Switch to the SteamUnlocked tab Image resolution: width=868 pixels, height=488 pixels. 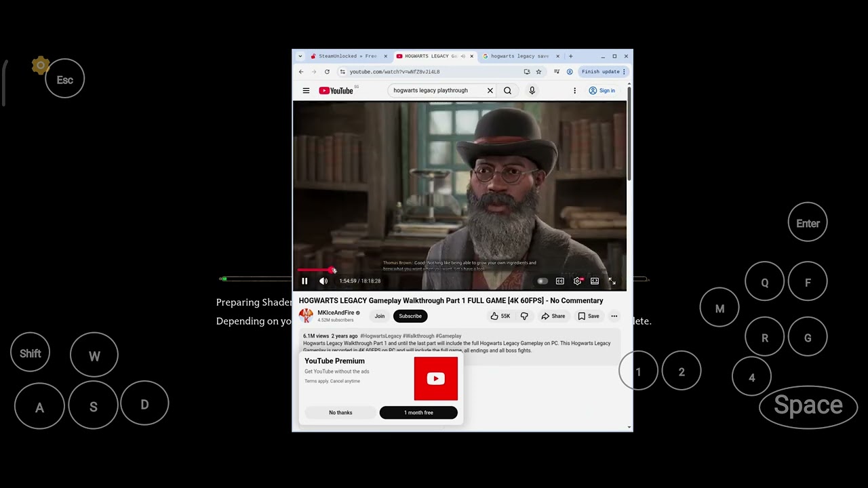[347, 56]
